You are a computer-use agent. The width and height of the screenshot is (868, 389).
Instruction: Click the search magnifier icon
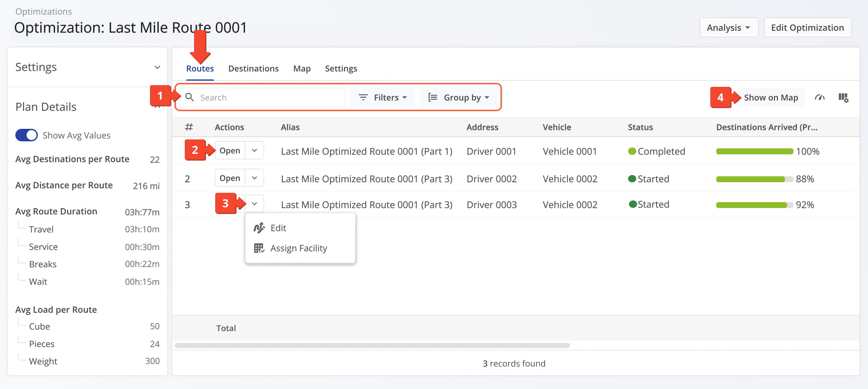(x=190, y=97)
